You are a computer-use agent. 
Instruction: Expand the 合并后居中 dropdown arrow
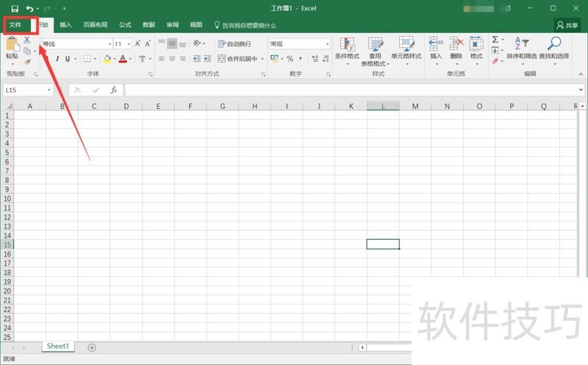point(262,59)
